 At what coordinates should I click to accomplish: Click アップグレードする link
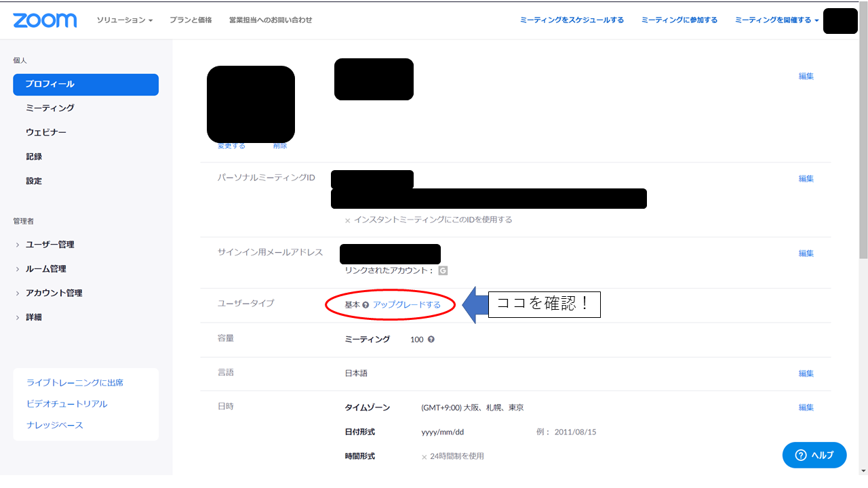(407, 305)
